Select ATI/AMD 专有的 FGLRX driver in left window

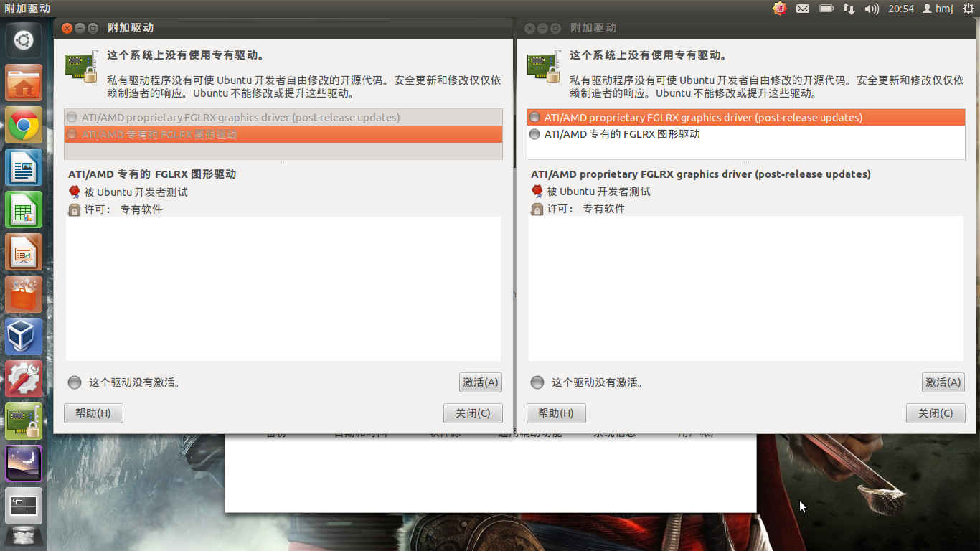coord(283,134)
